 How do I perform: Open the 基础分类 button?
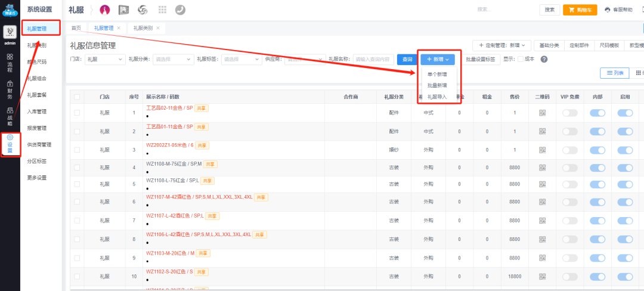pyautogui.click(x=549, y=45)
